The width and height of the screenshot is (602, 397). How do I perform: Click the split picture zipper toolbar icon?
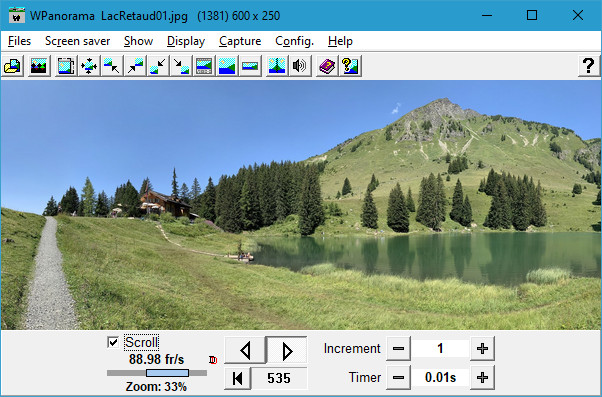pyautogui.click(x=277, y=66)
